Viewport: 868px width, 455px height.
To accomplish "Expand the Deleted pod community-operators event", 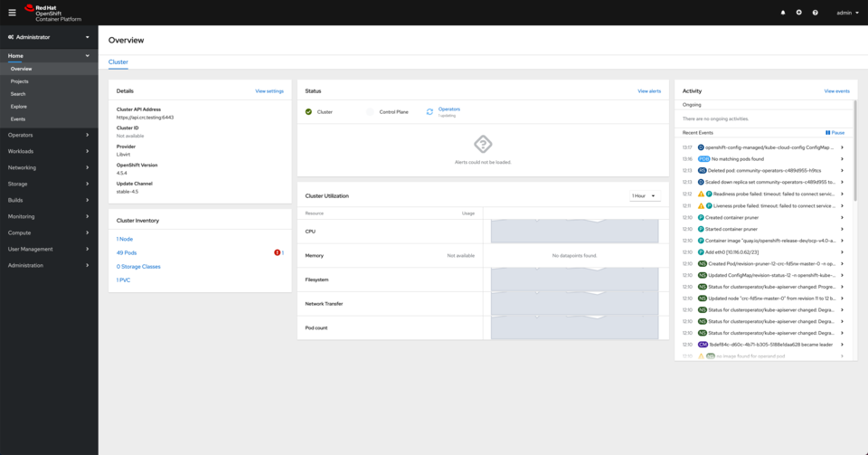I will click(x=842, y=170).
